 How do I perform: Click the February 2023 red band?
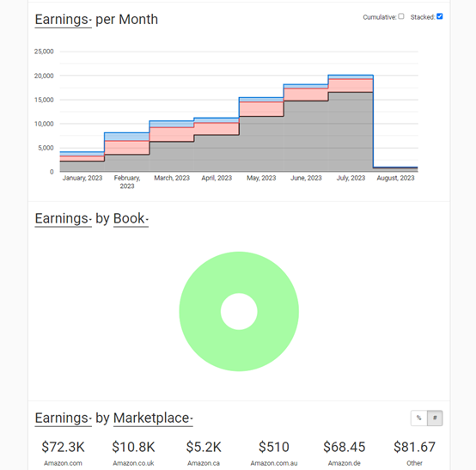127,148
